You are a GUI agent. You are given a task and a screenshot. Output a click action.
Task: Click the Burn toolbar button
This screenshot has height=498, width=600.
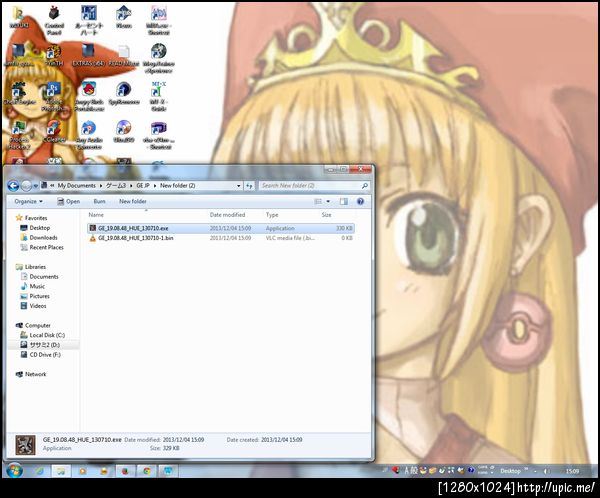(x=99, y=201)
